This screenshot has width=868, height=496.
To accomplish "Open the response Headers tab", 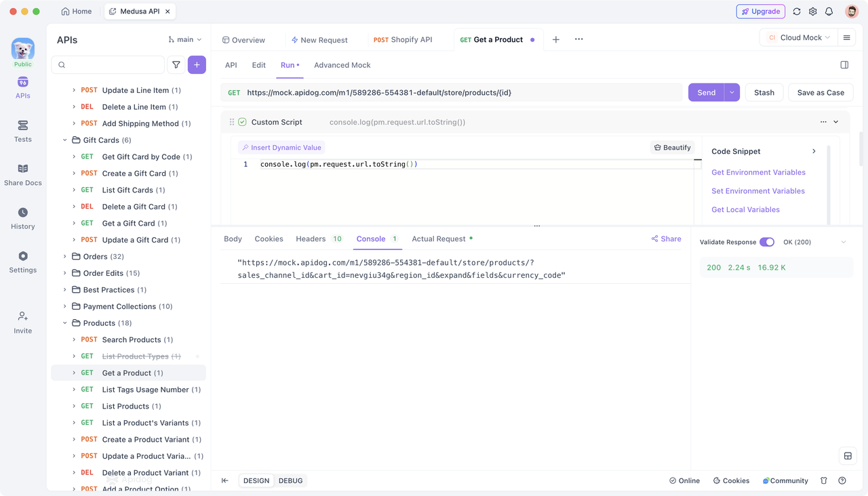I will (x=319, y=239).
